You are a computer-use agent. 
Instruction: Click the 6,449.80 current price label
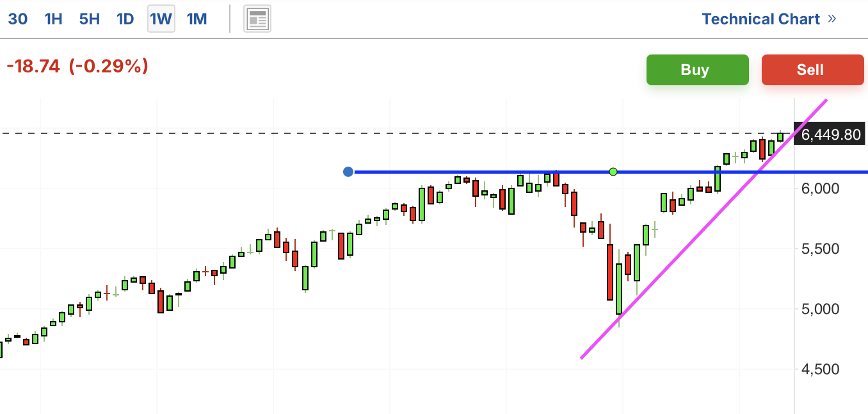(x=830, y=135)
